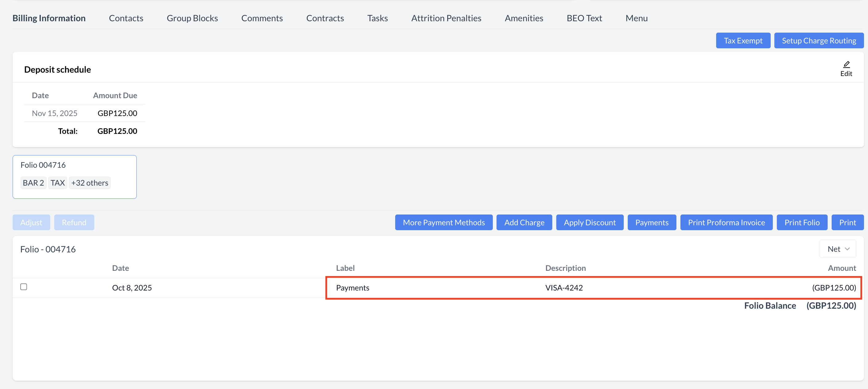Screen dimensions: 868x389
Task: Click the Setup Charge Routing button
Action: 818,41
